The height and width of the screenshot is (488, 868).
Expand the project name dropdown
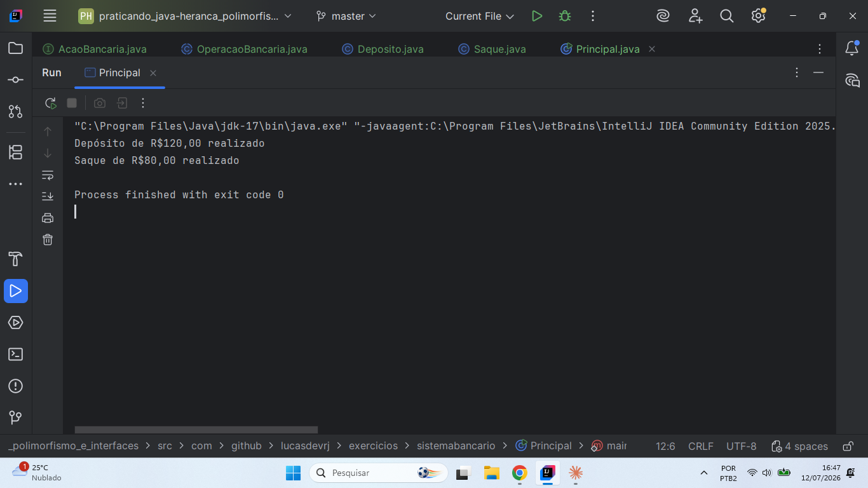click(x=185, y=17)
